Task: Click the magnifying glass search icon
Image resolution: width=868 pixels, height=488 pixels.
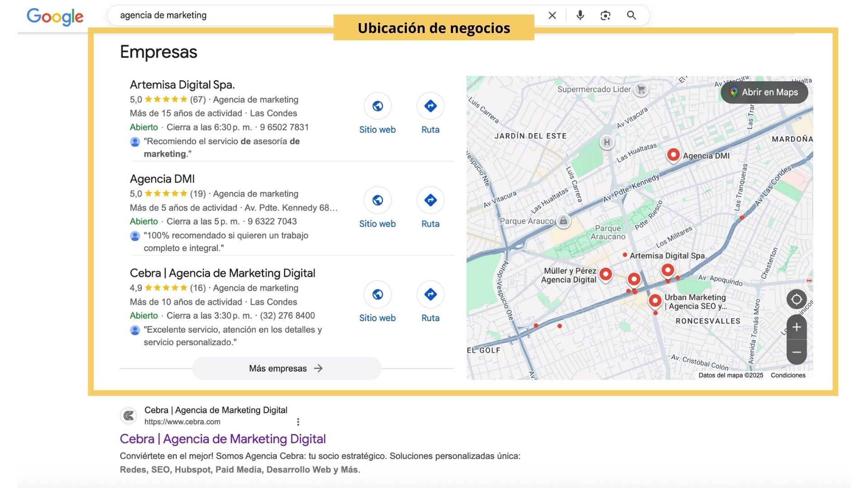Action: 632,15
